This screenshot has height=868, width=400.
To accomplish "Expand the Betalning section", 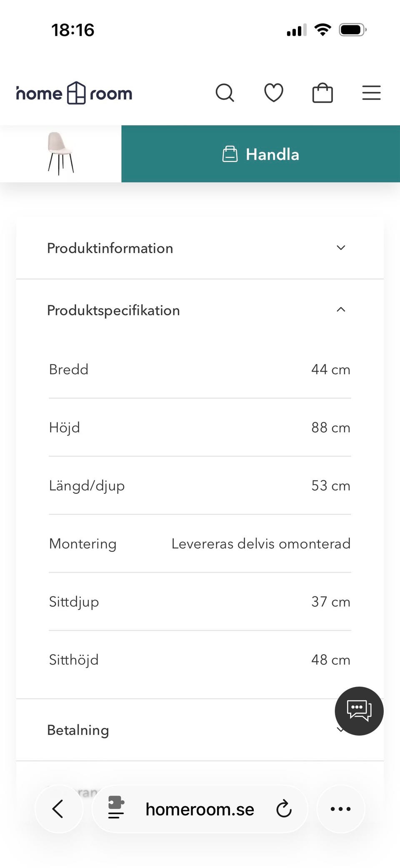I will [x=78, y=730].
